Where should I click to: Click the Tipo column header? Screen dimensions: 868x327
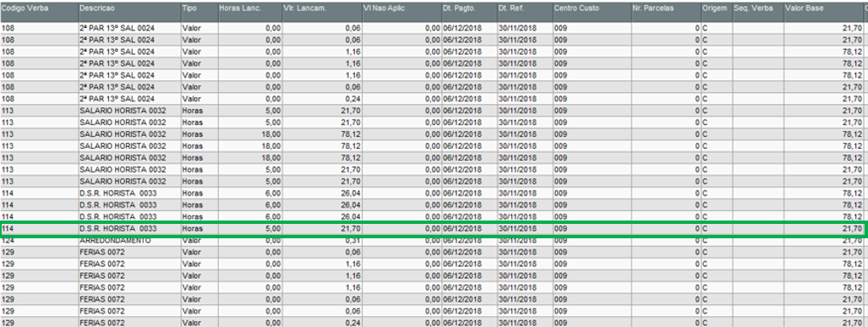[199, 12]
